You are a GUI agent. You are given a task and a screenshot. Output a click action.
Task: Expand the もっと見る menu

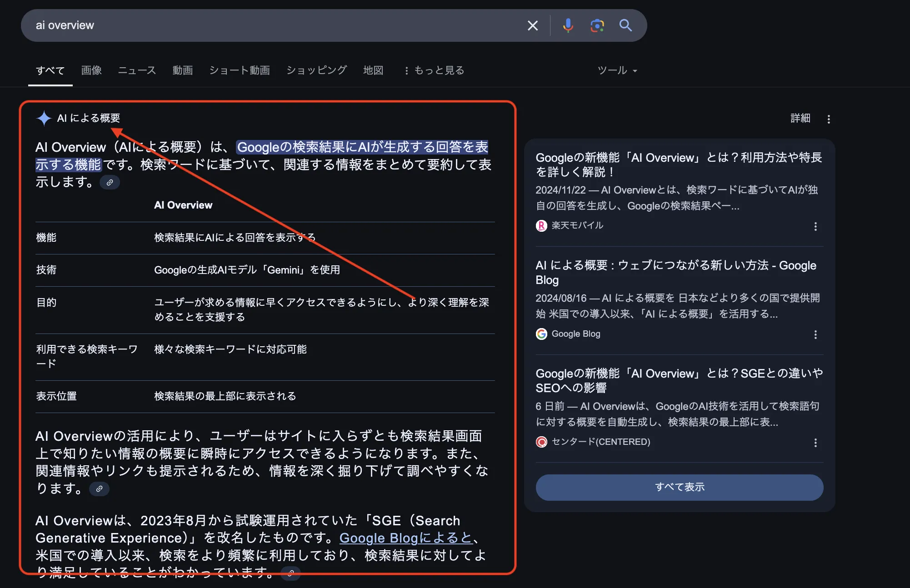pos(434,70)
